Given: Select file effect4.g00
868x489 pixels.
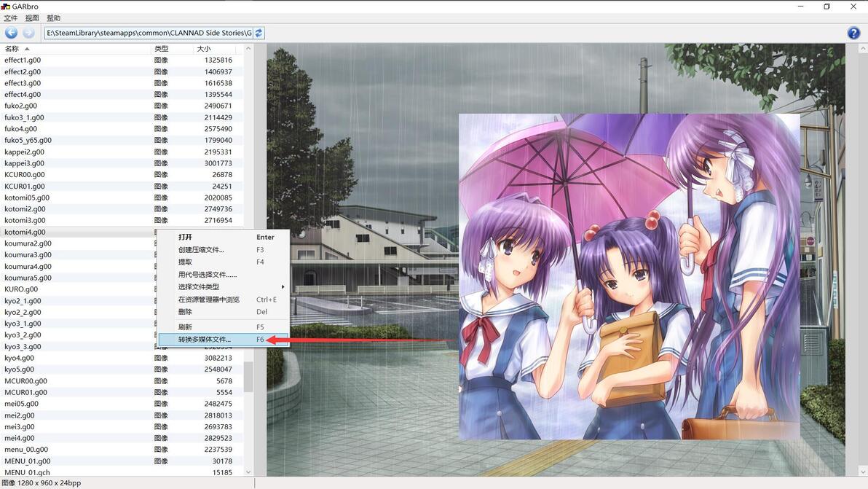Looking at the screenshot, I should tap(23, 94).
